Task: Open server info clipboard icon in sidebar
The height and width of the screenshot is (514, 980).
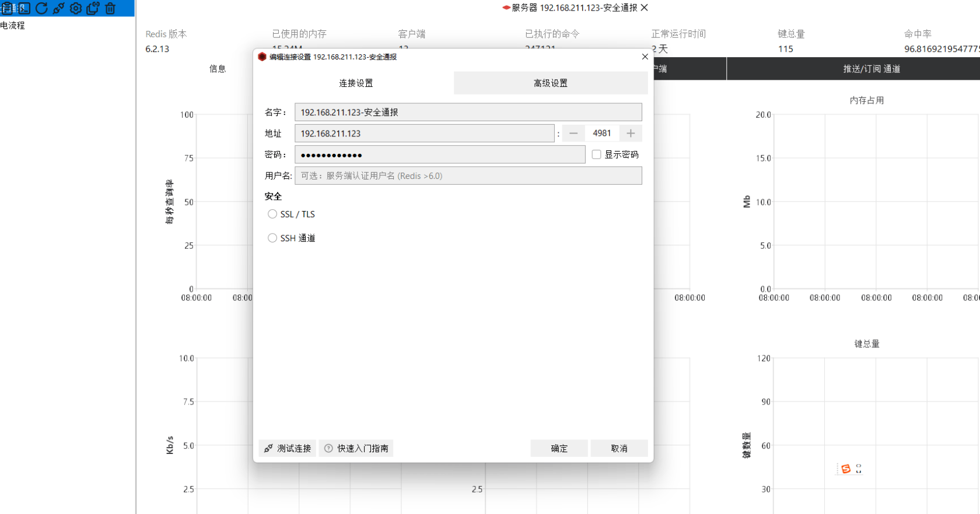Action: point(7,8)
